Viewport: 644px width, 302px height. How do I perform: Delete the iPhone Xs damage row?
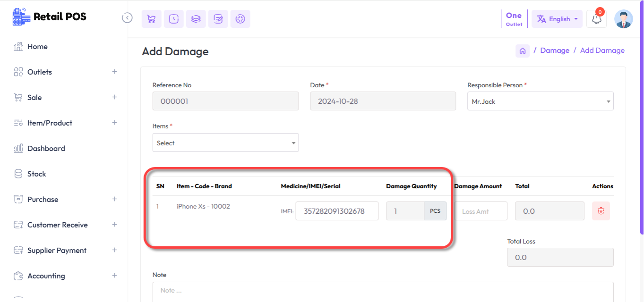click(x=601, y=211)
